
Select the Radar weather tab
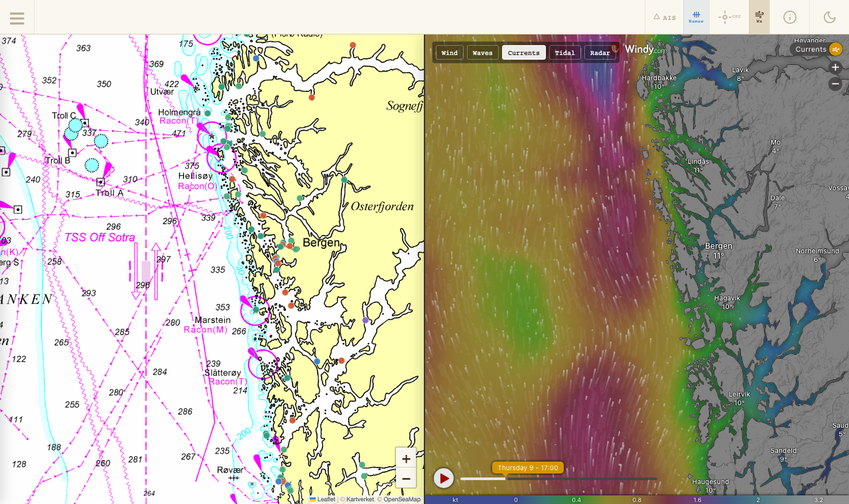[x=600, y=53]
